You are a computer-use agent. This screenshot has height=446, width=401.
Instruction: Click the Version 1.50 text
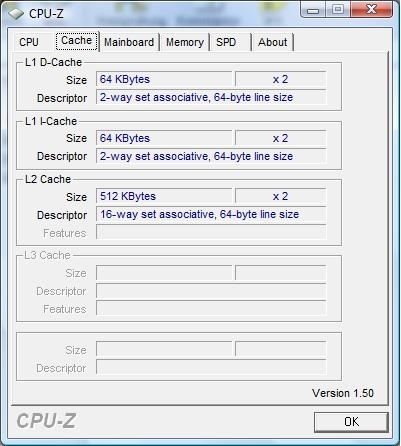pos(343,393)
